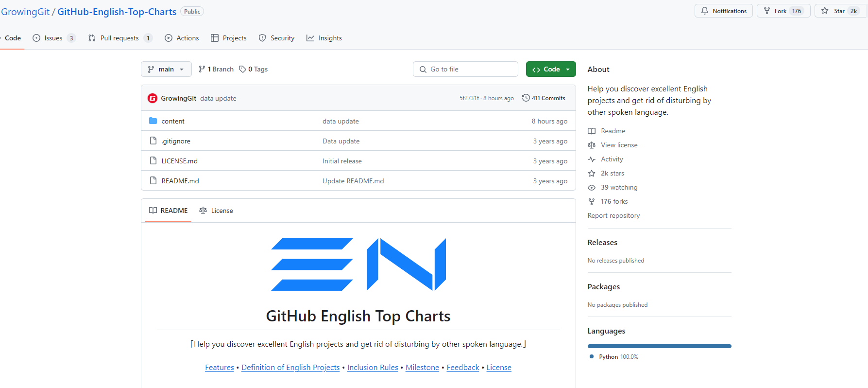Image resolution: width=868 pixels, height=388 pixels.
Task: View the 411 Commits history
Action: [x=544, y=98]
